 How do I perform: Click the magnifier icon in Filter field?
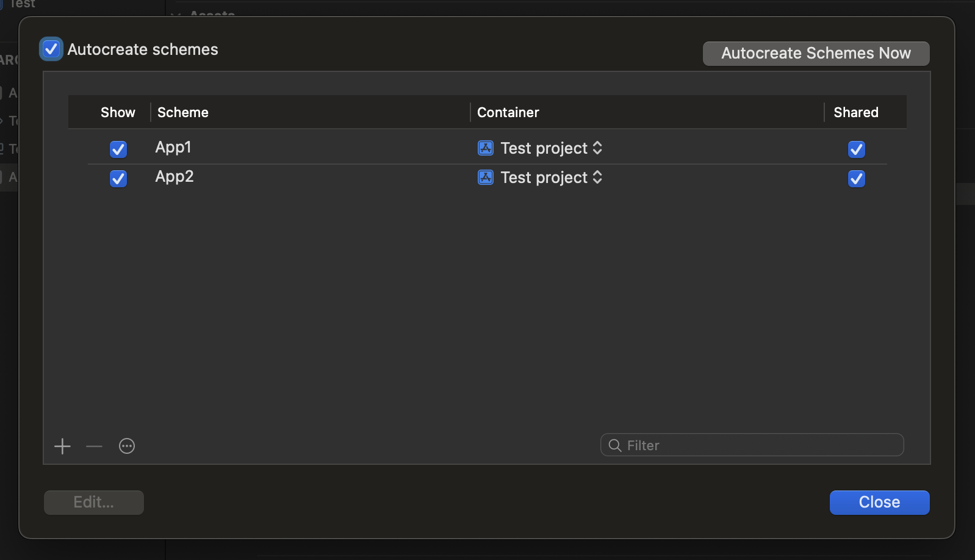click(615, 445)
